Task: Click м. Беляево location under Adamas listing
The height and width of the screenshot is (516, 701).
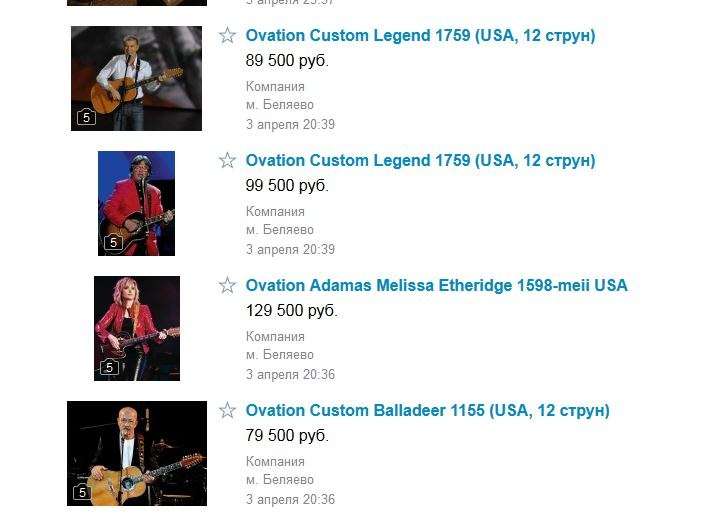Action: tap(280, 355)
